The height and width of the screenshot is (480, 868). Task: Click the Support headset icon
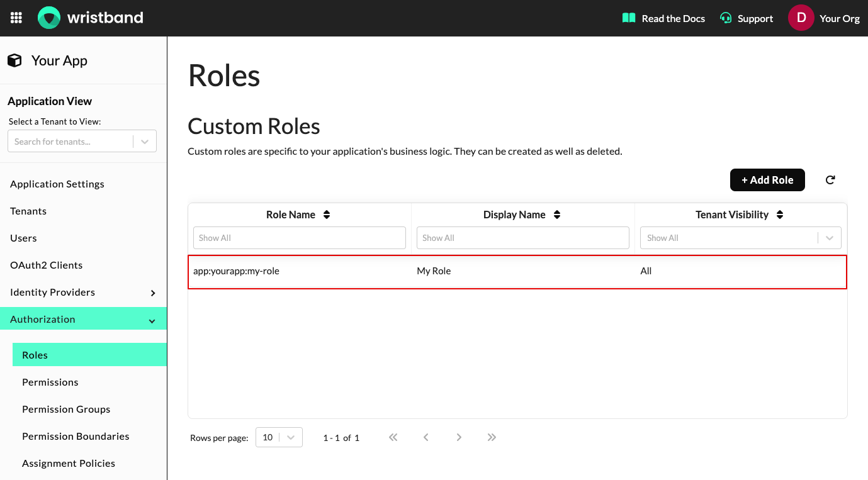[725, 18]
